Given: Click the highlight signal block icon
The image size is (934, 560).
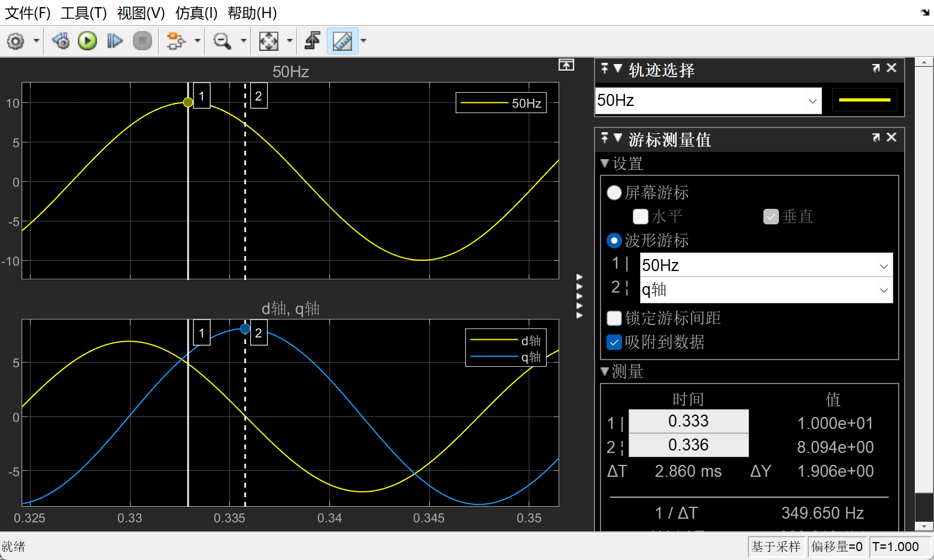Looking at the screenshot, I should pyautogui.click(x=175, y=41).
